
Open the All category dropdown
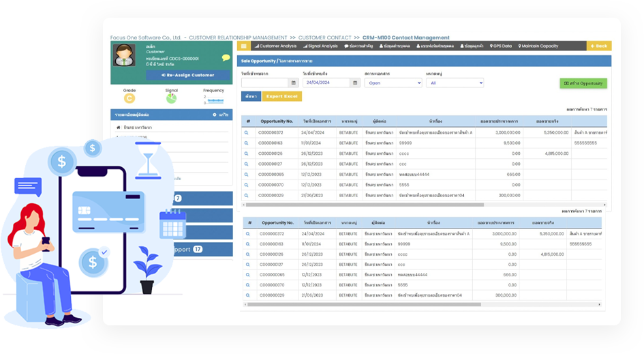[455, 83]
